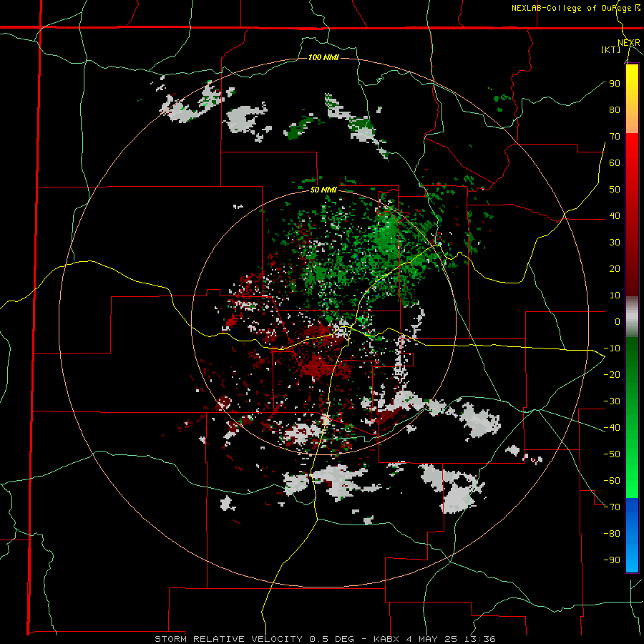Image resolution: width=644 pixels, height=644 pixels.
Task: Click the 50 NMI range ring label
Action: tap(323, 190)
